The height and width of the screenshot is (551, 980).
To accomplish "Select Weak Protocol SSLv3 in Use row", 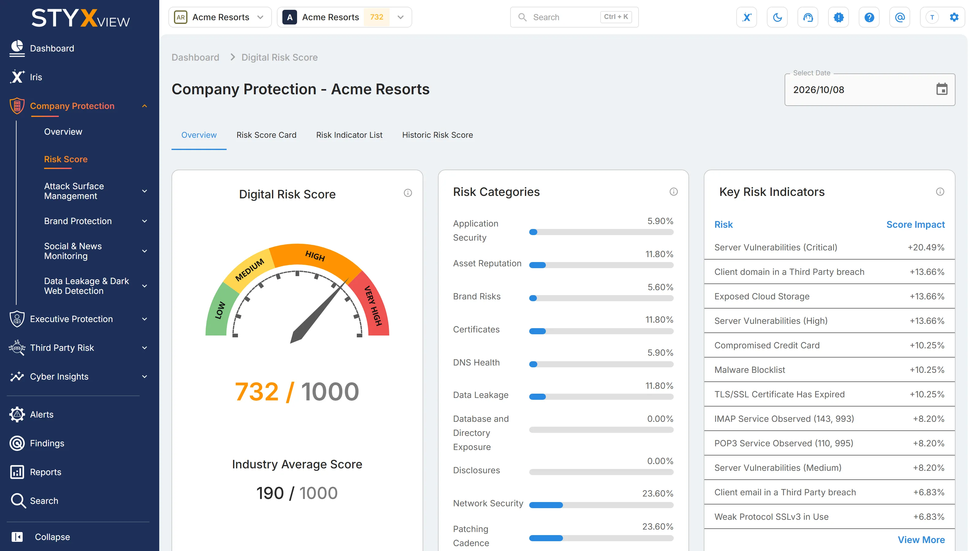I will tap(829, 517).
